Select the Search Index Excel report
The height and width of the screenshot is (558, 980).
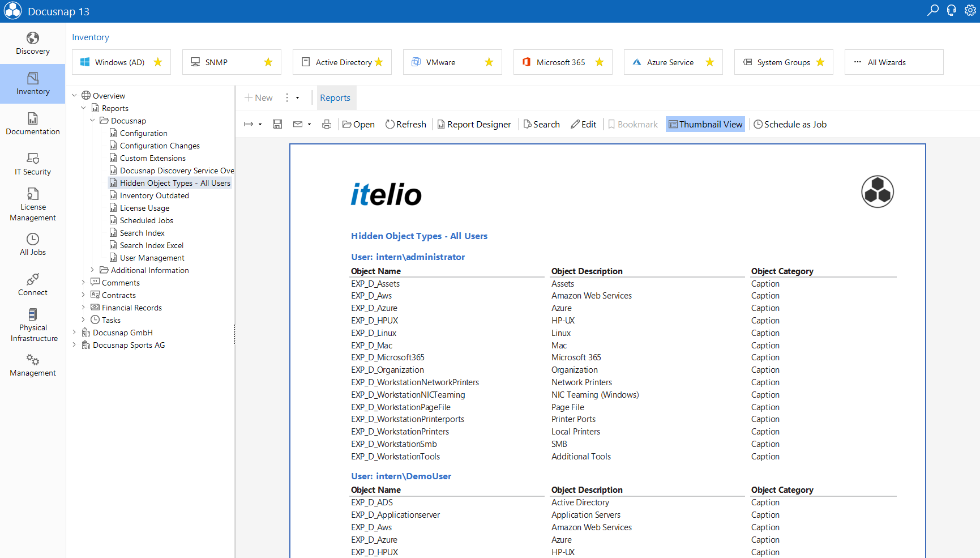tap(151, 245)
